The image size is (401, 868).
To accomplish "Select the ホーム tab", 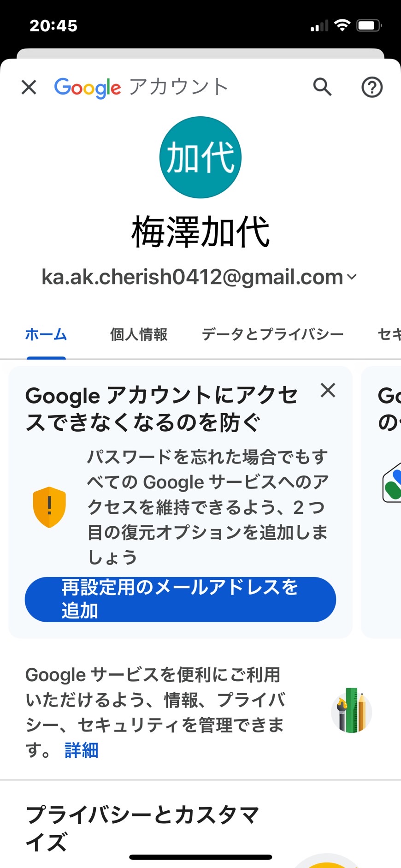I will click(46, 334).
